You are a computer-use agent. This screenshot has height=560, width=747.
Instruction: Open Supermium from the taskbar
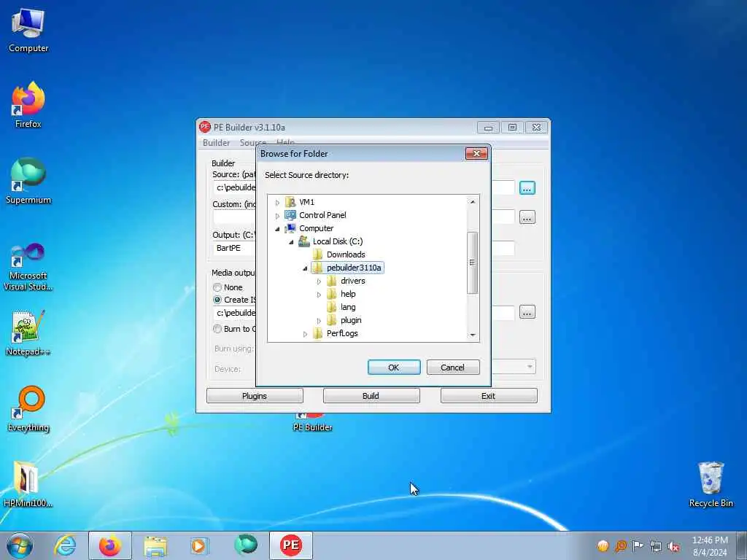[245, 545]
